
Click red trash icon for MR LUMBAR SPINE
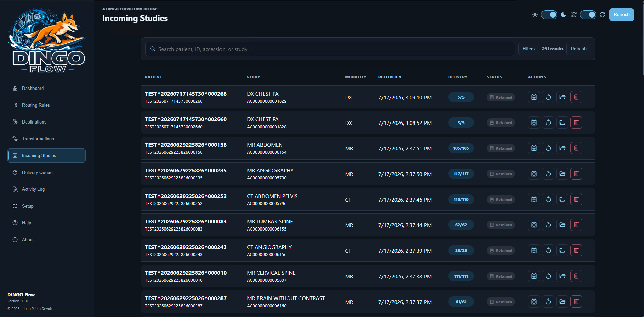pos(576,225)
